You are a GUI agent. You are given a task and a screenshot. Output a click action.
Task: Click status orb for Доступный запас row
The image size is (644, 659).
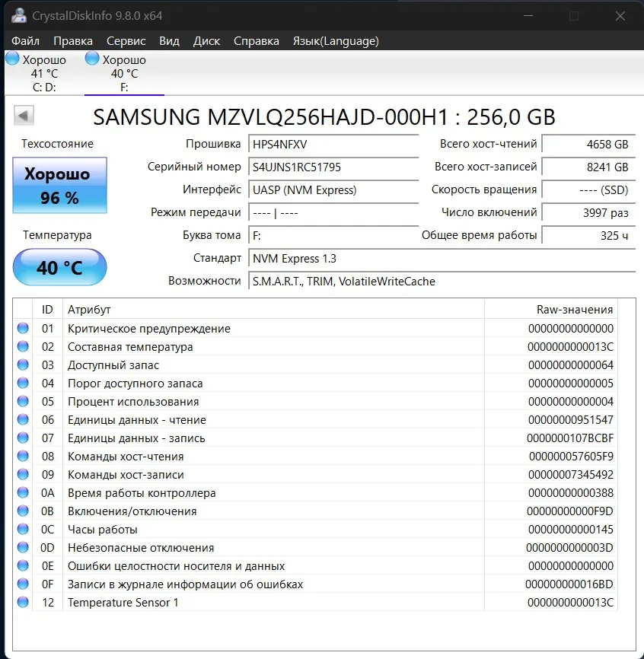(23, 365)
